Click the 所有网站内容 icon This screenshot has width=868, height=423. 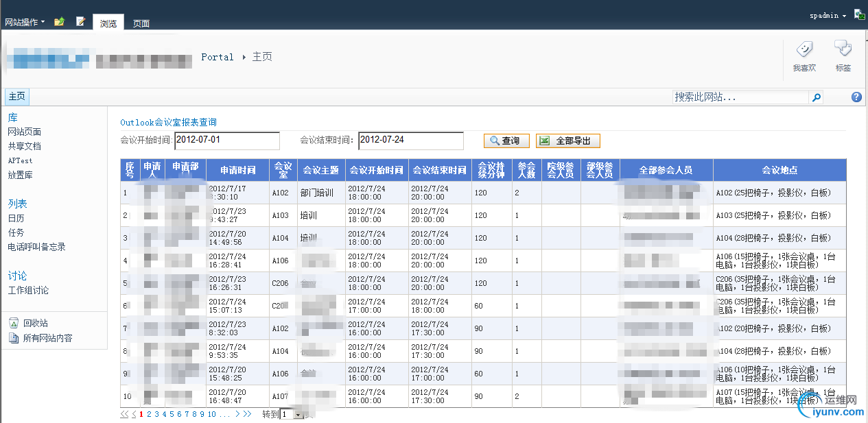click(14, 338)
